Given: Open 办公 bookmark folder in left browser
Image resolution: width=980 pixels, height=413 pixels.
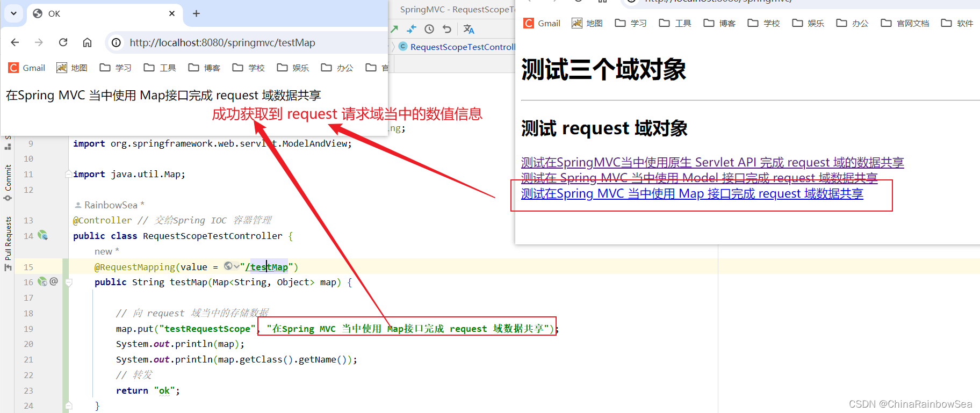Looking at the screenshot, I should click(x=337, y=68).
